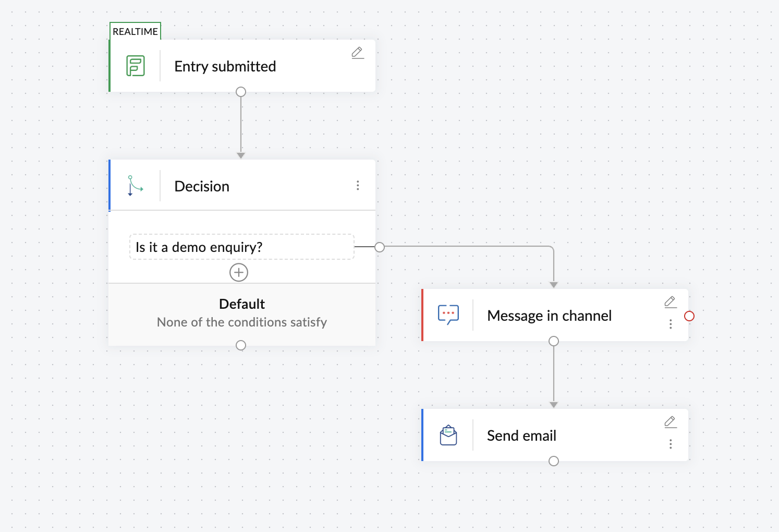This screenshot has width=779, height=532.
Task: Click the Send email envelope icon
Action: (x=448, y=436)
